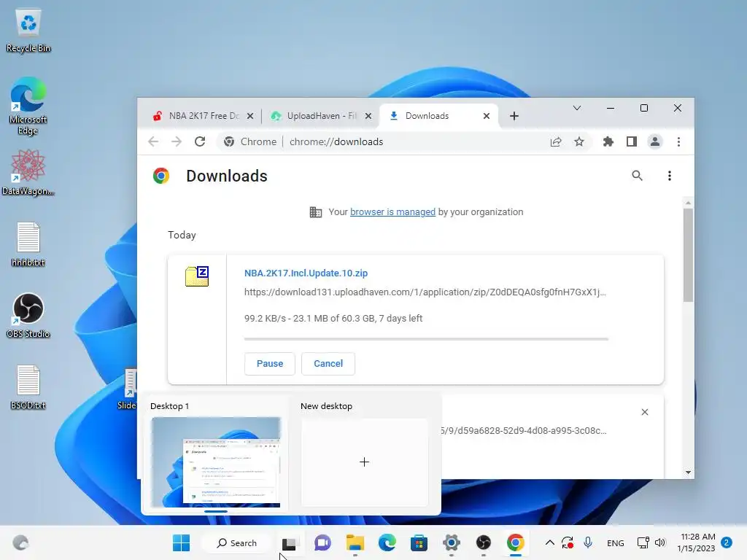Open the Downloads page more actions menu
Screen dimensions: 747x560
670,176
